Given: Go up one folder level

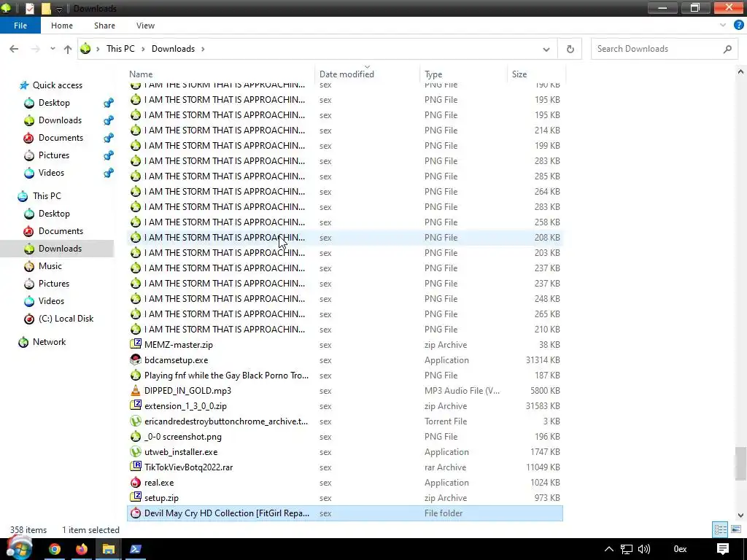Looking at the screenshot, I should tap(68, 49).
